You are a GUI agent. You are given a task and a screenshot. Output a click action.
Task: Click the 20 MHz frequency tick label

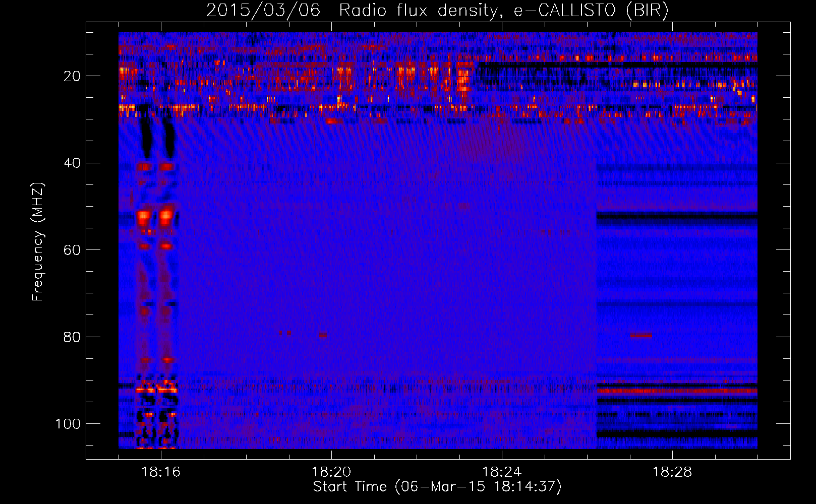pyautogui.click(x=72, y=76)
